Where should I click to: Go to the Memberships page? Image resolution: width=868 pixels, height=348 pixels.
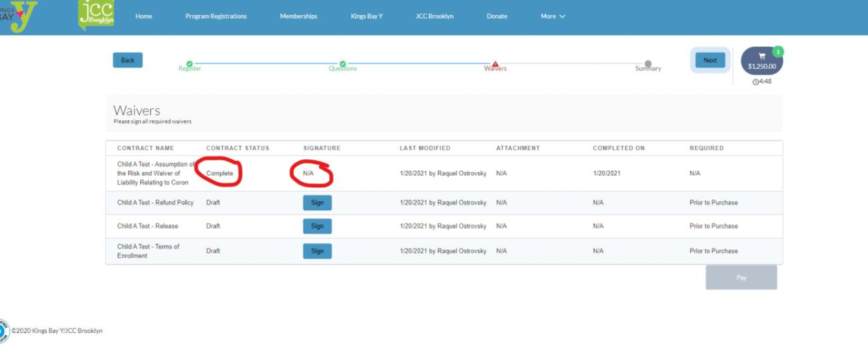tap(298, 16)
